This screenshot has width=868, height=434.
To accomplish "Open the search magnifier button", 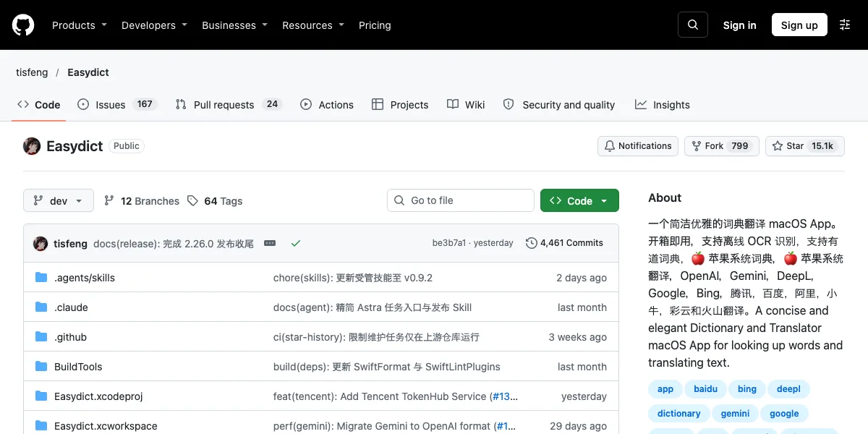I will (693, 25).
